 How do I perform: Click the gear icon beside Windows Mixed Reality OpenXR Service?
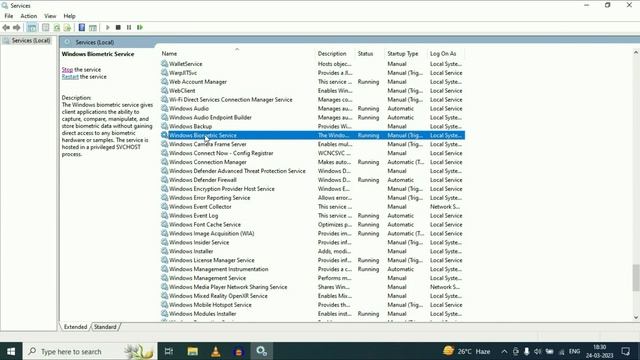[x=164, y=296]
